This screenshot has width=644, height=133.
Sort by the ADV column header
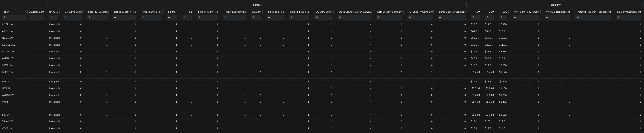tap(477, 12)
